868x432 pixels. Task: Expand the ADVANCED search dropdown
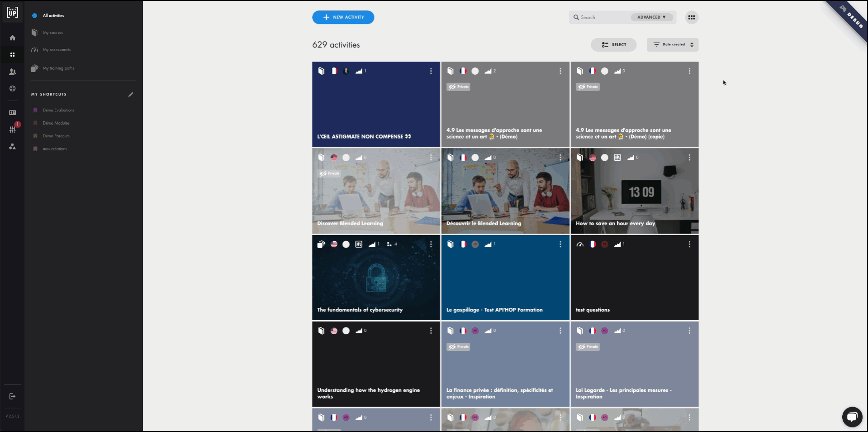(651, 17)
